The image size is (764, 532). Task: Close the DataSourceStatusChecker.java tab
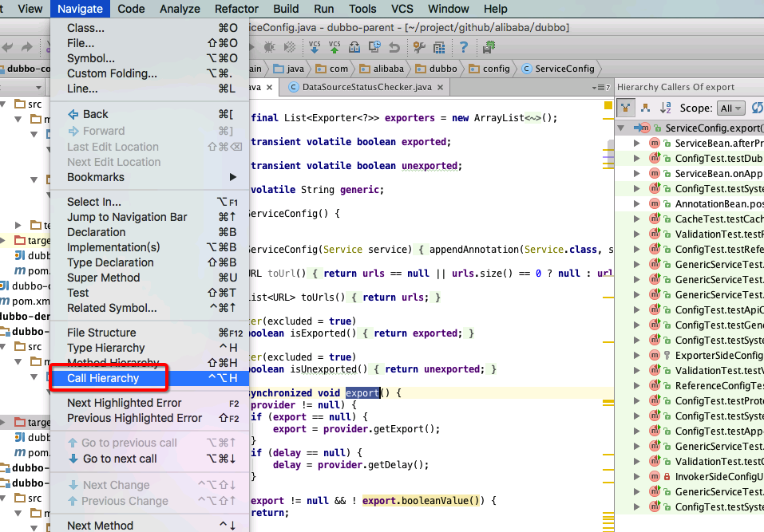[441, 87]
